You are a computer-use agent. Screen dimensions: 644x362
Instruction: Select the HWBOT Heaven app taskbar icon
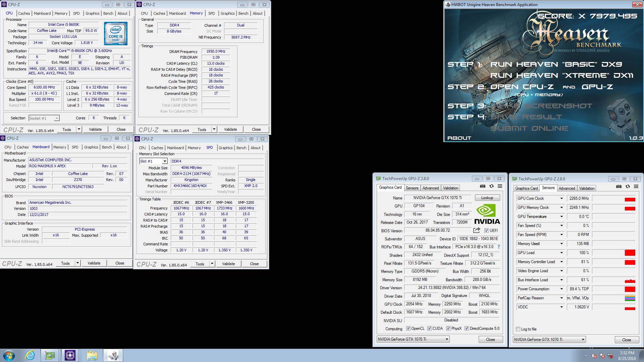pyautogui.click(x=113, y=355)
